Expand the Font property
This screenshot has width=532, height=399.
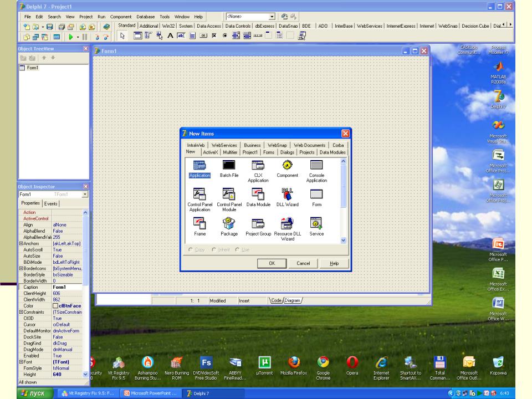[x=21, y=362]
